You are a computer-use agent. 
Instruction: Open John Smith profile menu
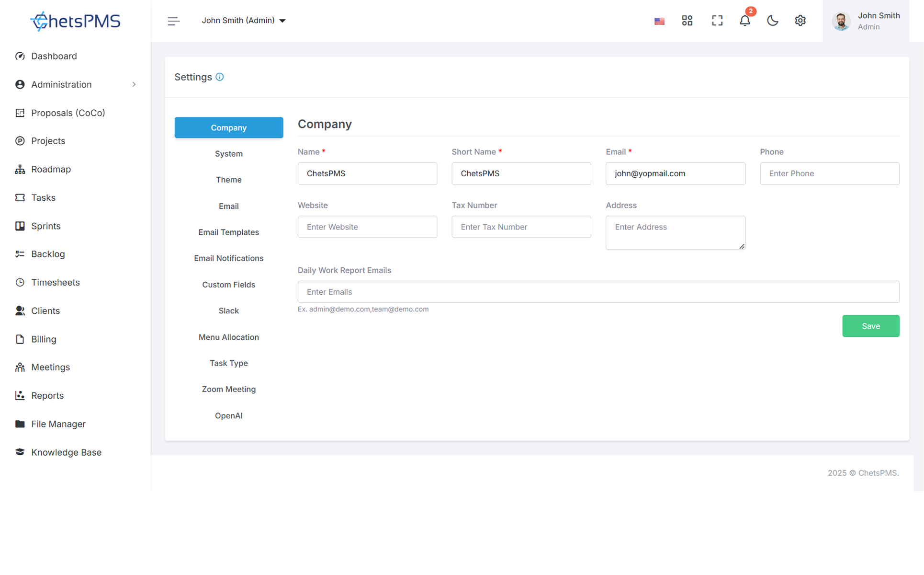(866, 21)
